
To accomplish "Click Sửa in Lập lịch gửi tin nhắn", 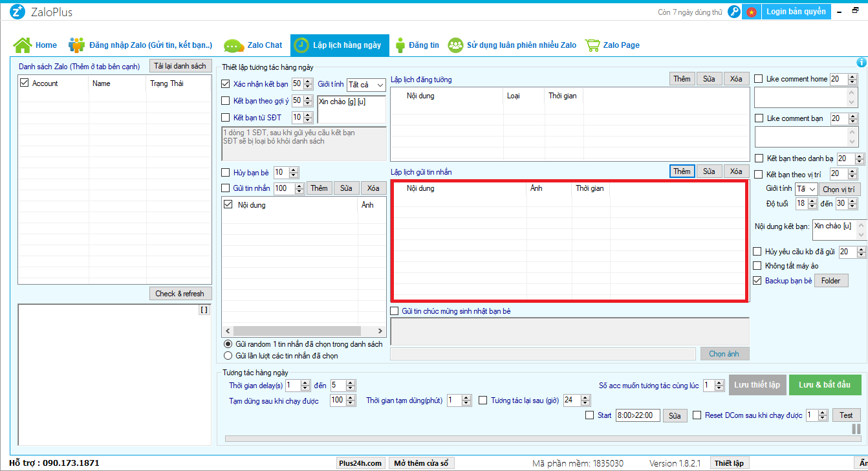I will point(709,171).
